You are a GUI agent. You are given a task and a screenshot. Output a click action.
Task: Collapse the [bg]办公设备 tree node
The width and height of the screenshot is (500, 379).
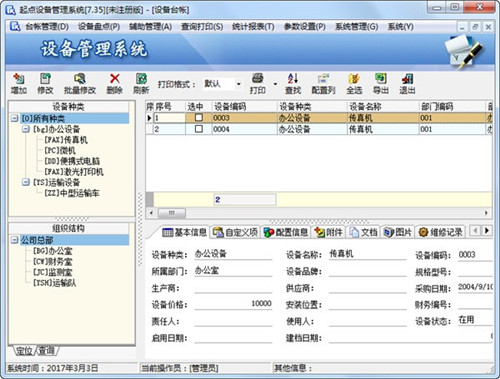[x=25, y=129]
